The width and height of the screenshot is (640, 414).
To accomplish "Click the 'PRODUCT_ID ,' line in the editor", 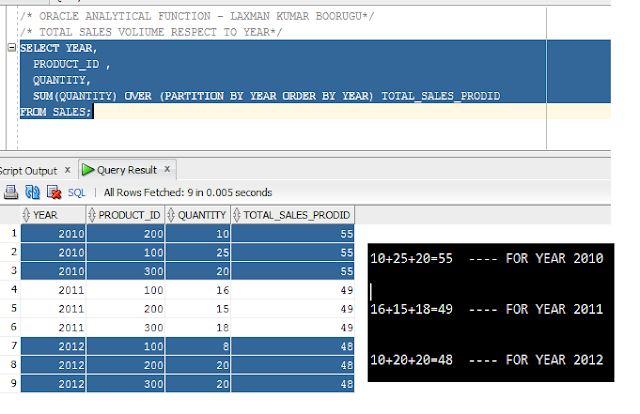I will 71,64.
